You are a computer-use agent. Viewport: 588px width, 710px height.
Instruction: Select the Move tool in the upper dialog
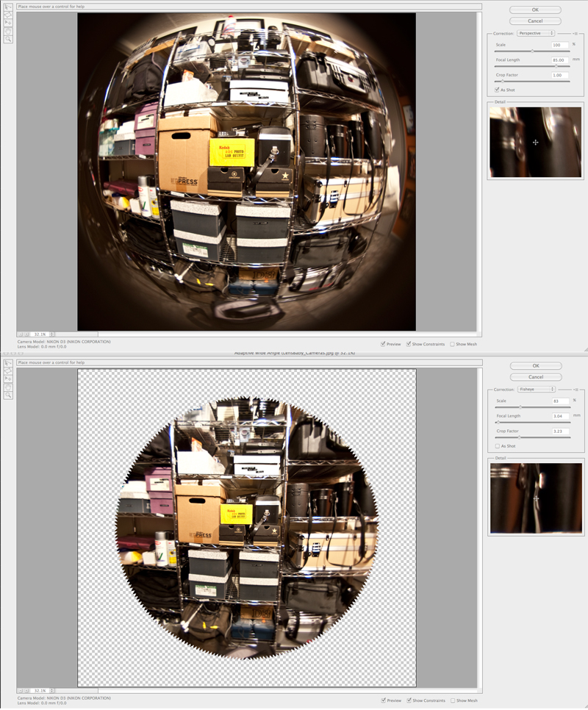click(8, 23)
